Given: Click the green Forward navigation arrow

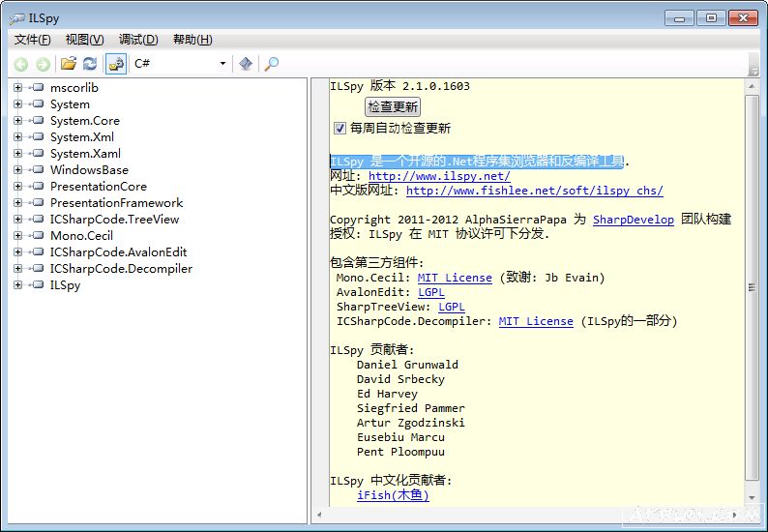Looking at the screenshot, I should pos(44,64).
